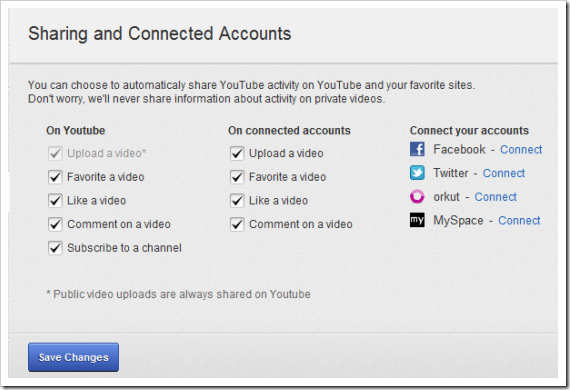Uncheck Comment on a video under On Youtube
This screenshot has height=390, width=570.
point(55,224)
